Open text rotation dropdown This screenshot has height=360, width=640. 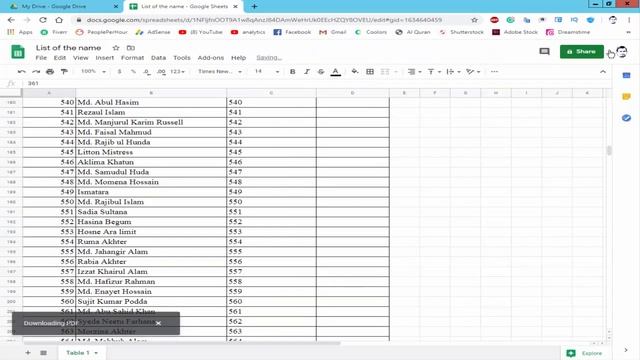point(473,72)
